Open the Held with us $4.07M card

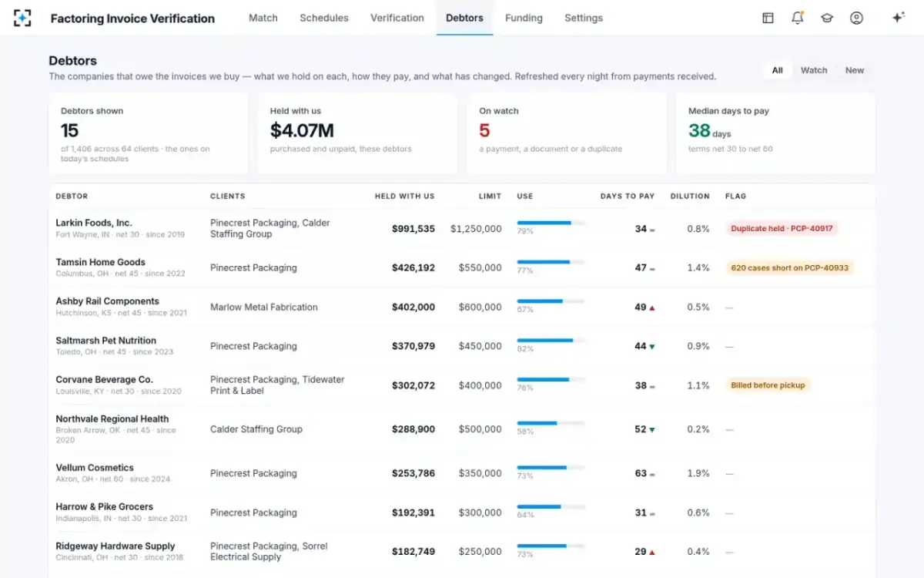[357, 134]
